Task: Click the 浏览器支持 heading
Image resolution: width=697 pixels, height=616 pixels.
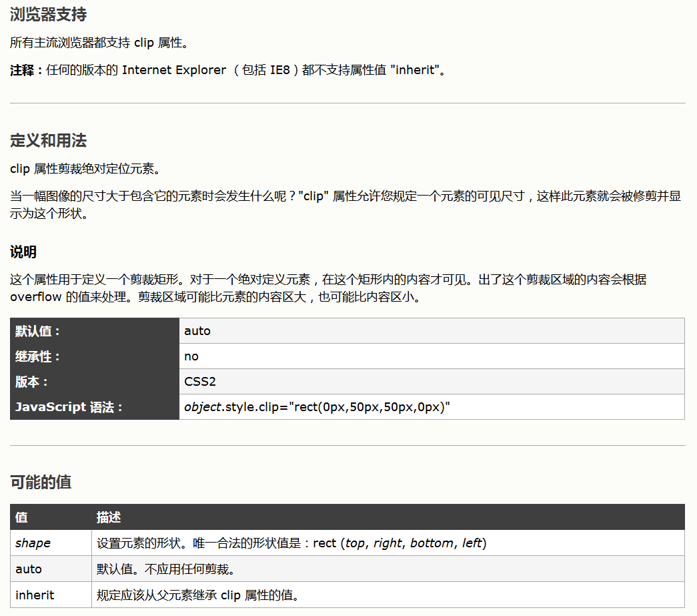Action: pyautogui.click(x=49, y=15)
